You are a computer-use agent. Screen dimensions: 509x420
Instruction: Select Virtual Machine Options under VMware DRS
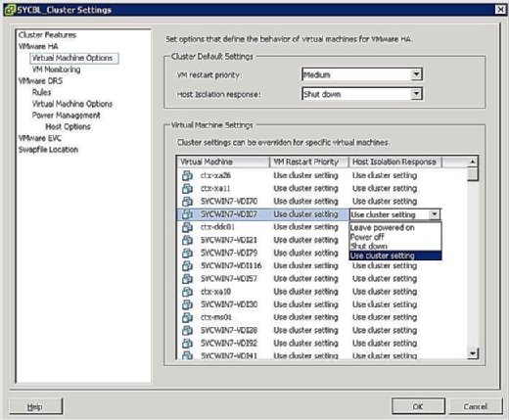point(72,104)
